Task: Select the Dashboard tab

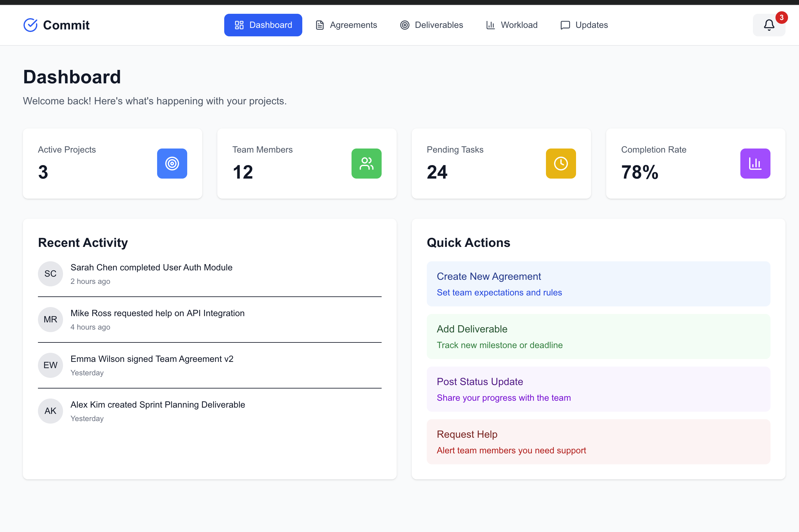Action: tap(263, 25)
